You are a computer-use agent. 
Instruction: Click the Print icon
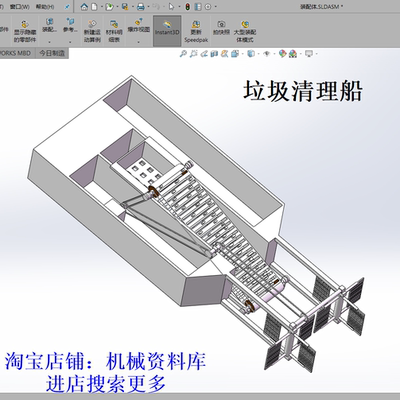tap(141, 6)
